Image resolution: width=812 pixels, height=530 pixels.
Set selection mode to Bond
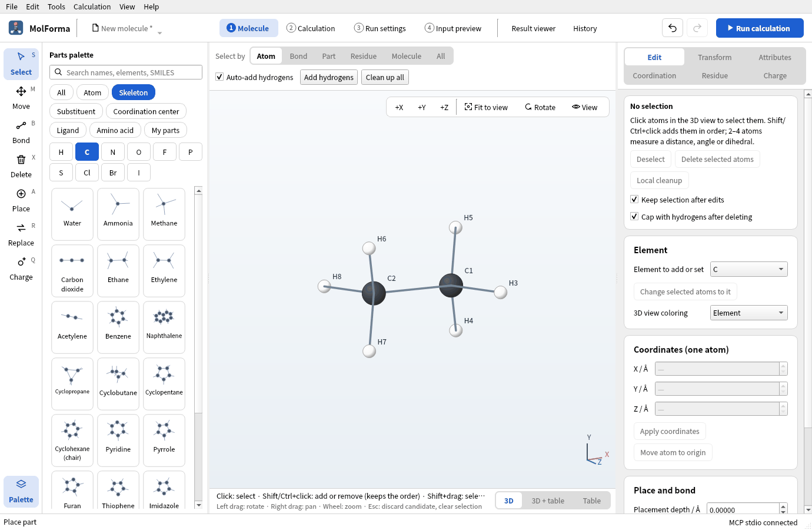pyautogui.click(x=298, y=56)
